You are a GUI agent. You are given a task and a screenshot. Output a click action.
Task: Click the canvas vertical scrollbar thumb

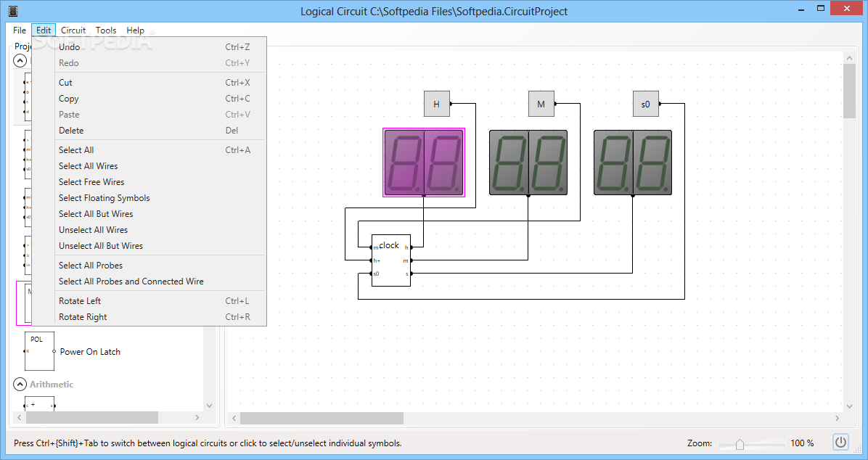[x=849, y=91]
